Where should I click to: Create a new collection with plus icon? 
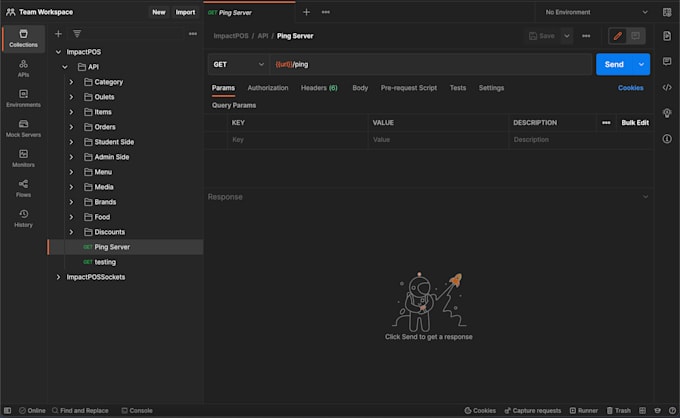click(58, 34)
